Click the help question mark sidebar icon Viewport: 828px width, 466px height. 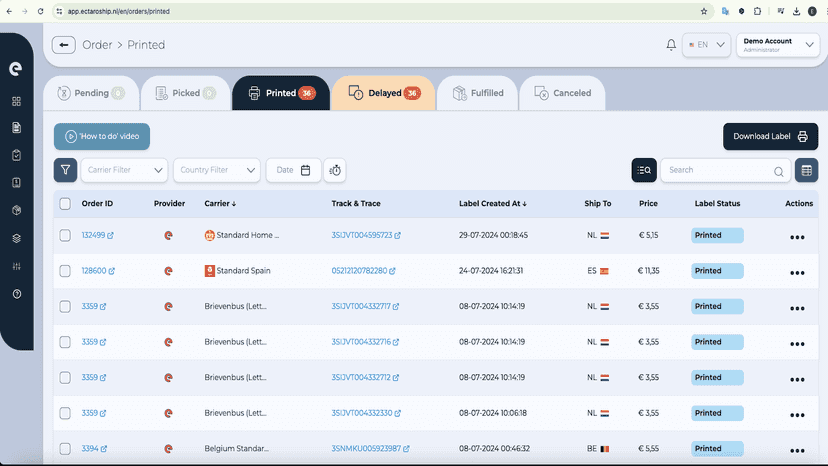[x=16, y=294]
